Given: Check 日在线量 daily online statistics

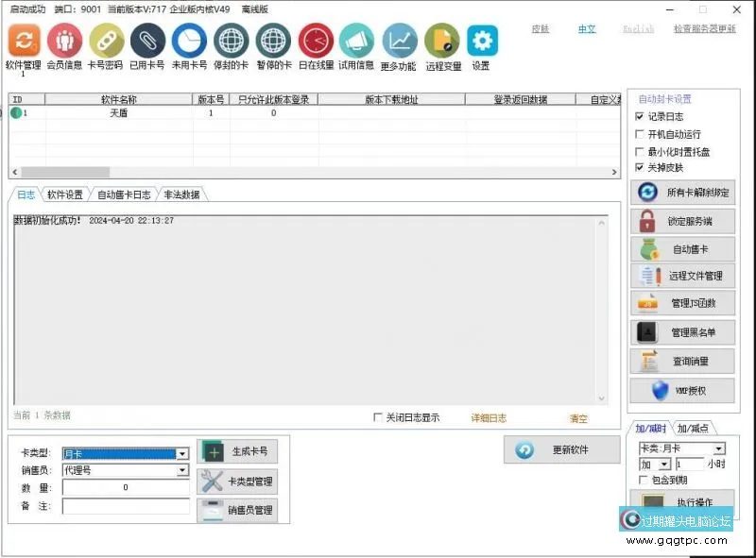Looking at the screenshot, I should click(315, 42).
